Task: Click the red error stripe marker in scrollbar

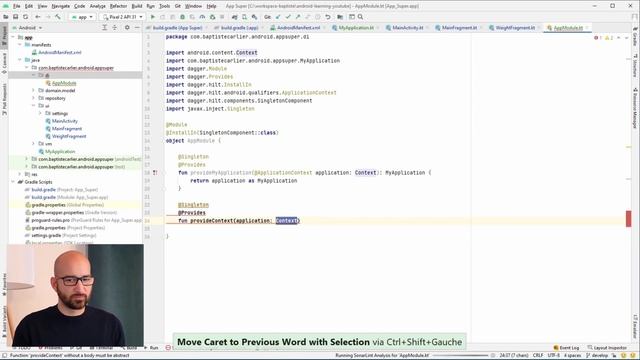Action: click(x=629, y=219)
